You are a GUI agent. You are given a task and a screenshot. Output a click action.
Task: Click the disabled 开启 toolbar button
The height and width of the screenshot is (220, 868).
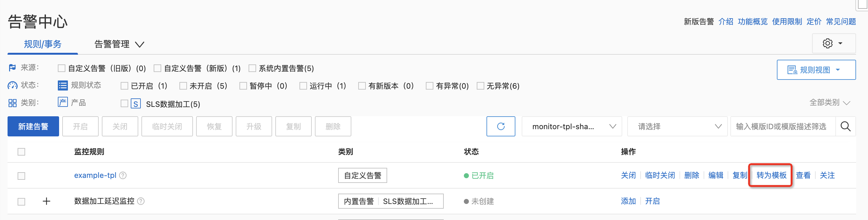tap(80, 126)
